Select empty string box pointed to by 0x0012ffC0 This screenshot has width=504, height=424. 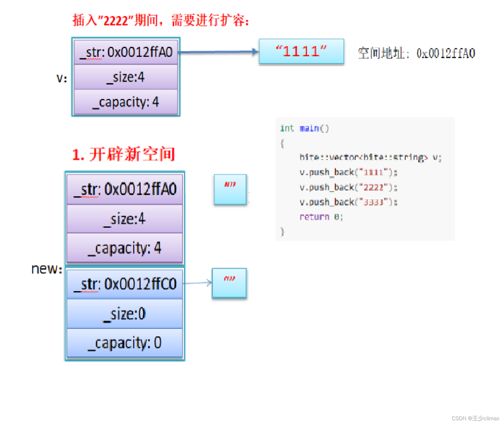point(229,283)
